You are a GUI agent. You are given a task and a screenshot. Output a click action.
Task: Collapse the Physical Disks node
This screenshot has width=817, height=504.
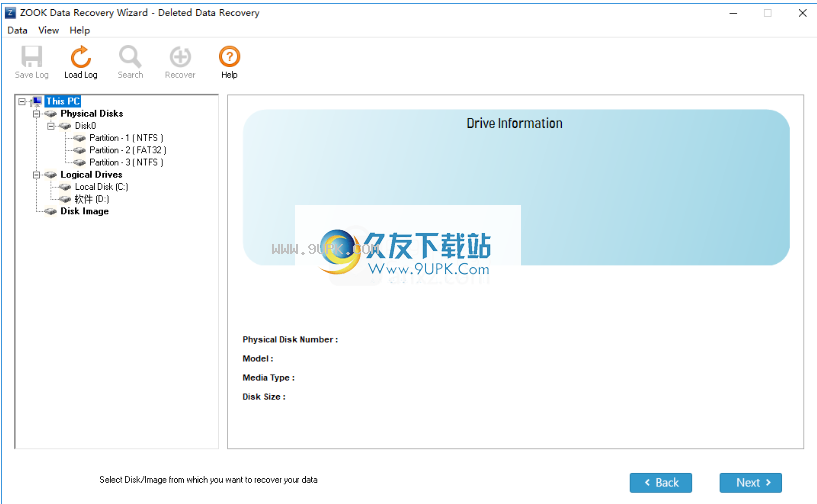(36, 114)
